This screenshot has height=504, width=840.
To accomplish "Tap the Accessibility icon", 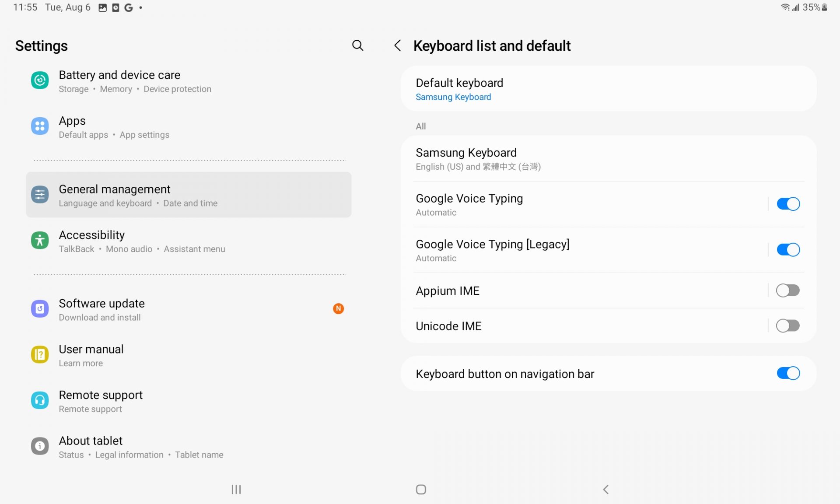I will point(40,241).
